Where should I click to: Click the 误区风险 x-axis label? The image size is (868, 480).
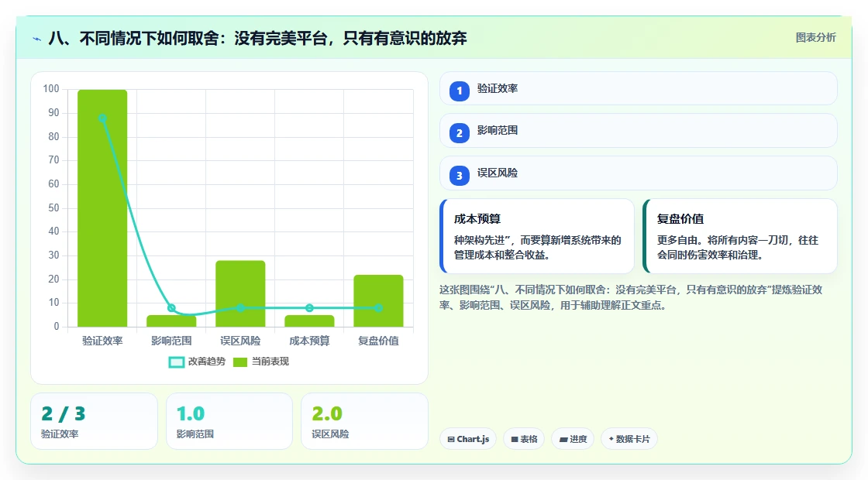(x=240, y=341)
